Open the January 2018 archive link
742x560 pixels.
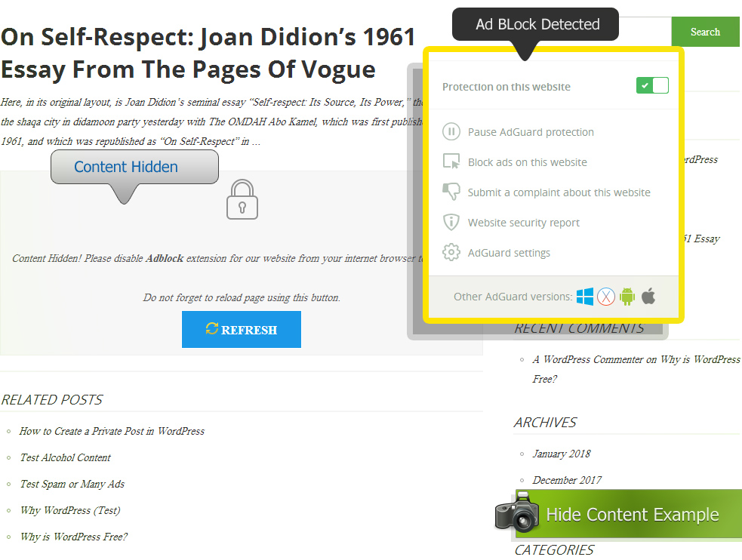tap(562, 454)
